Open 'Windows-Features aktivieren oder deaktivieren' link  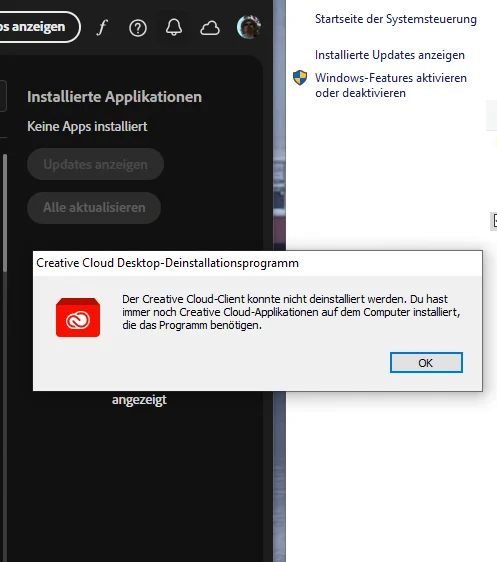click(x=391, y=85)
